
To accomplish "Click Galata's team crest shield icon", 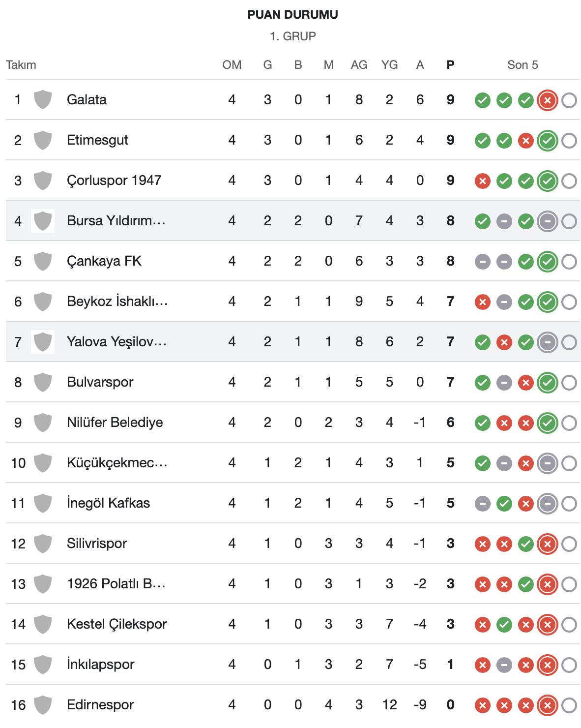I will click(43, 100).
